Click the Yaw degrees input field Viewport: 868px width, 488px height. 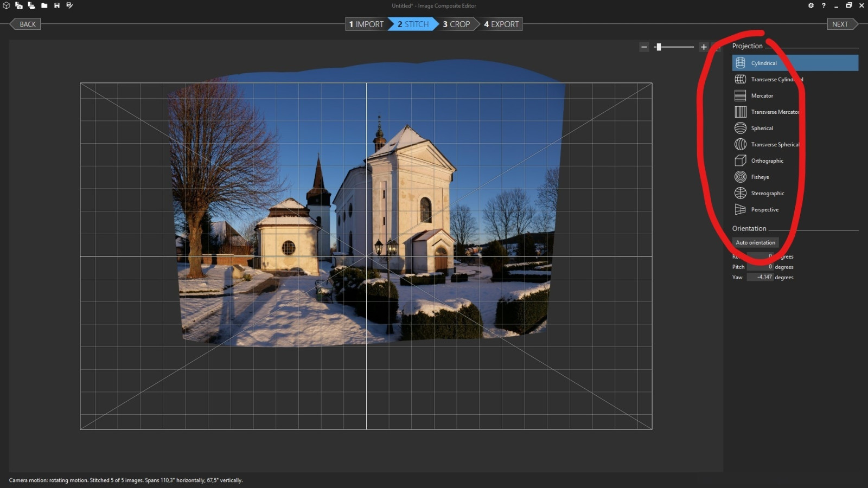point(760,277)
